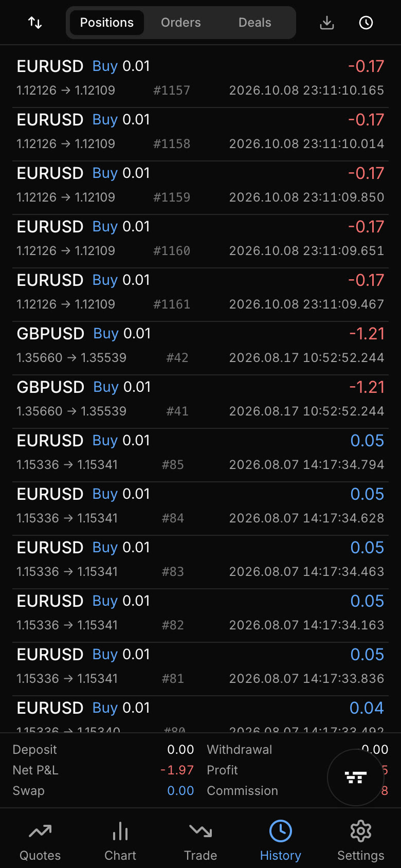This screenshot has width=401, height=868.
Task: Tap EURUSD position #1161
Action: 200,292
